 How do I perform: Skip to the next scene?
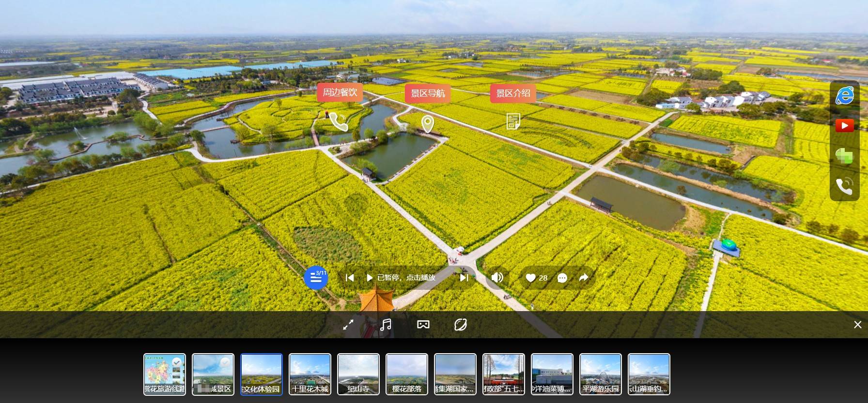(x=464, y=278)
